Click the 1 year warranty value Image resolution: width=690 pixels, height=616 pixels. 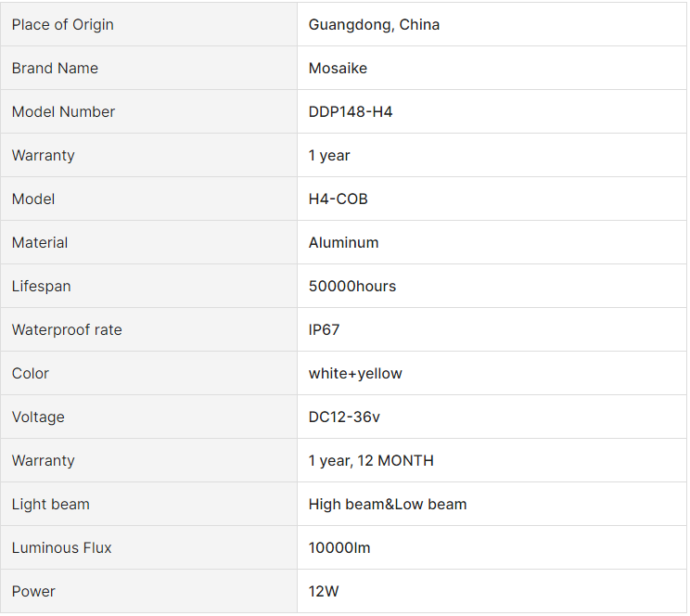[329, 156]
